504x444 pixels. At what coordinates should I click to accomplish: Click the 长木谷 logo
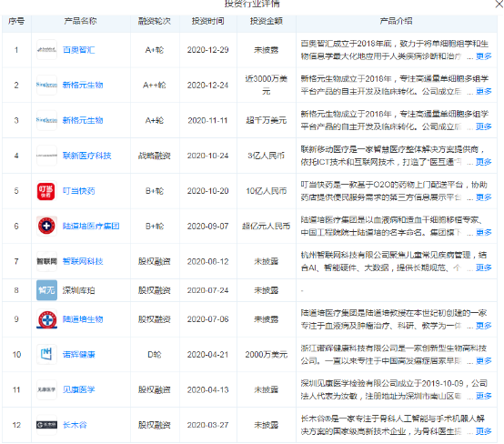pos(46,425)
